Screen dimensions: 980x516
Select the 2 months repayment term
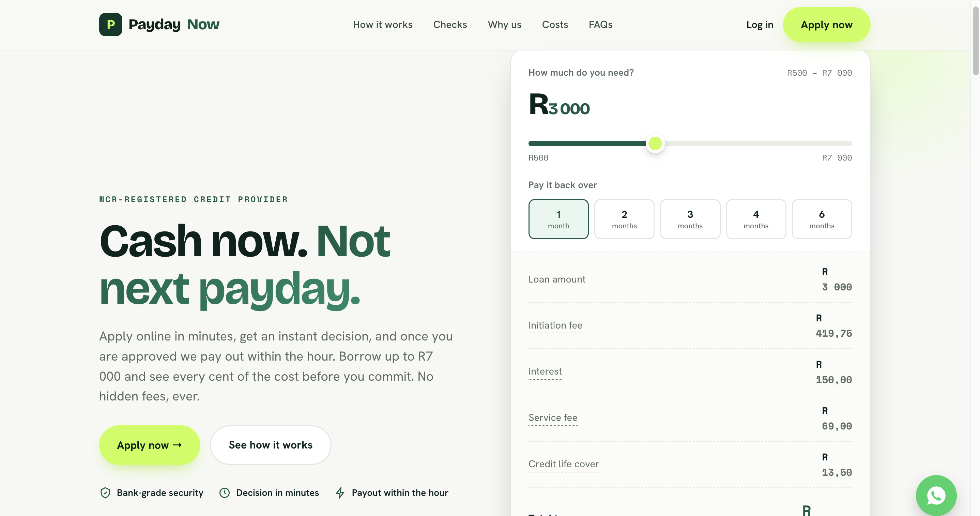coord(624,219)
